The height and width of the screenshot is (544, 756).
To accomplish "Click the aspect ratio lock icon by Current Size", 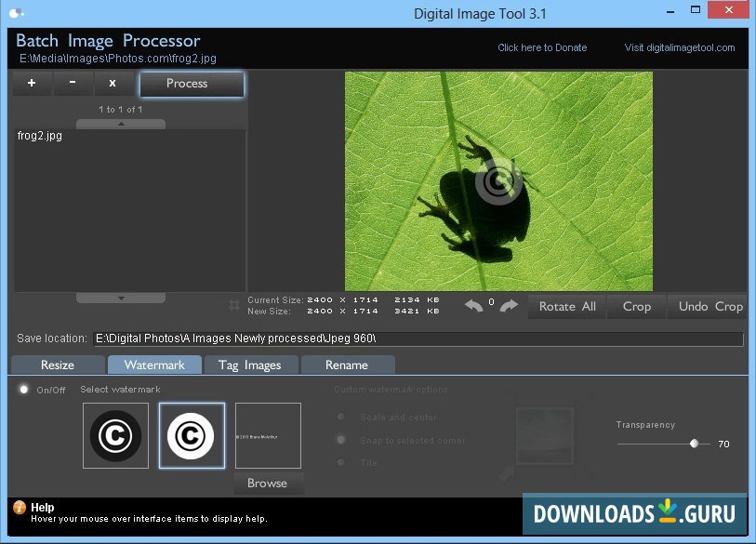I will click(234, 305).
